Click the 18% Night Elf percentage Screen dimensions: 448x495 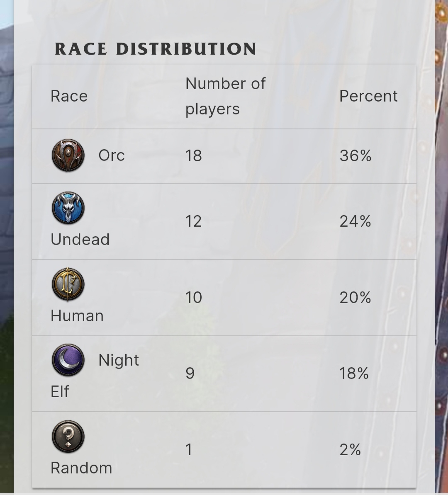[354, 374]
